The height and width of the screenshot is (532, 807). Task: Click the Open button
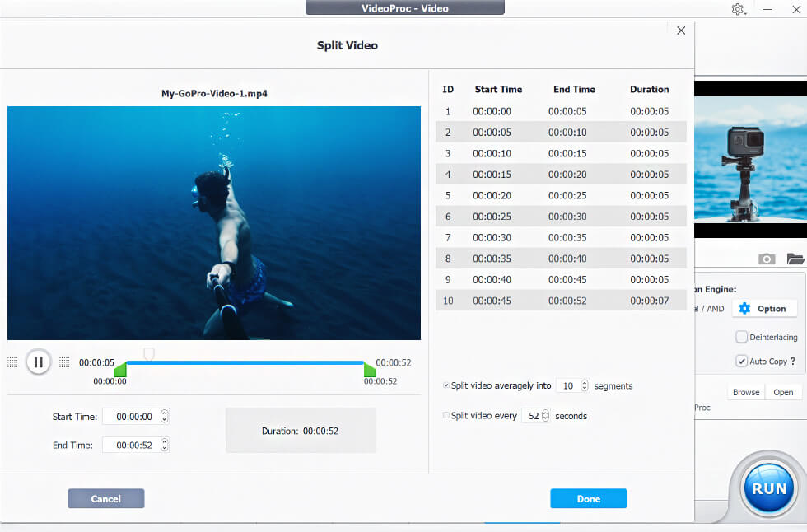[x=783, y=392]
